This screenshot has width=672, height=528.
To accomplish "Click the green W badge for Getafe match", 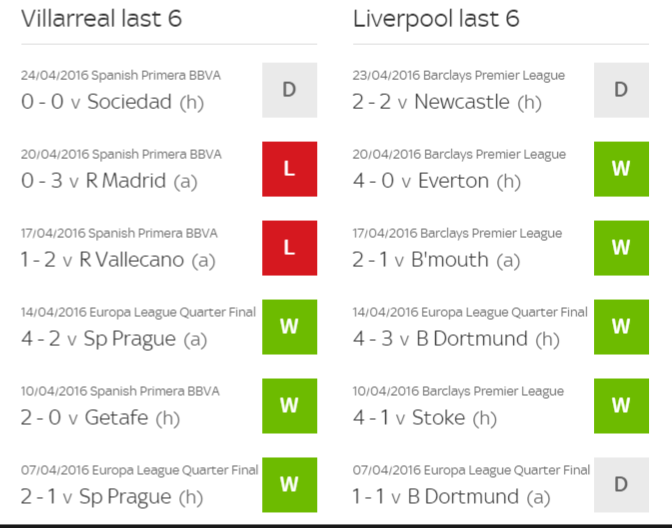I will [290, 406].
